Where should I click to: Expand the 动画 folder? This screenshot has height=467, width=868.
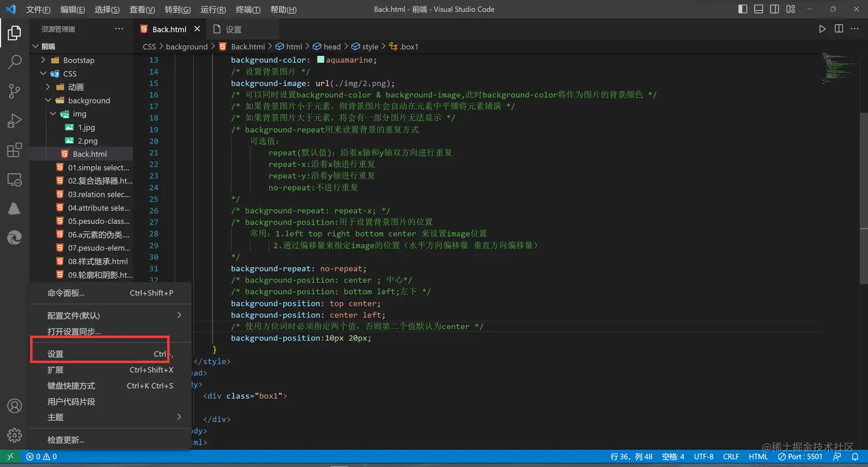pos(48,87)
